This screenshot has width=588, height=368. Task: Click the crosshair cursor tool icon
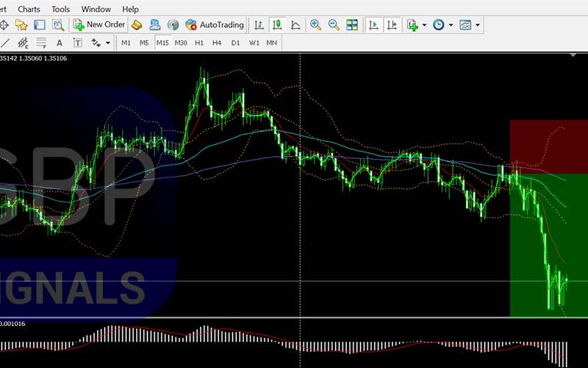tap(4, 25)
